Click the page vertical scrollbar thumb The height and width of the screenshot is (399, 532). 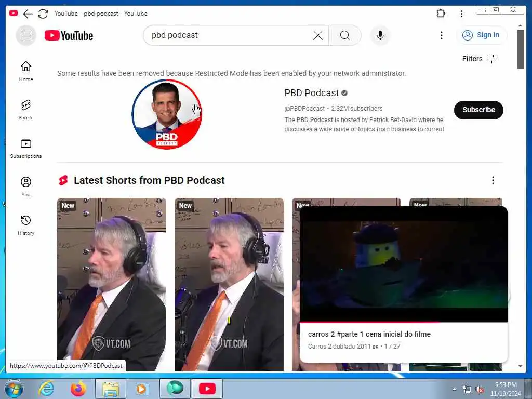pos(520,49)
